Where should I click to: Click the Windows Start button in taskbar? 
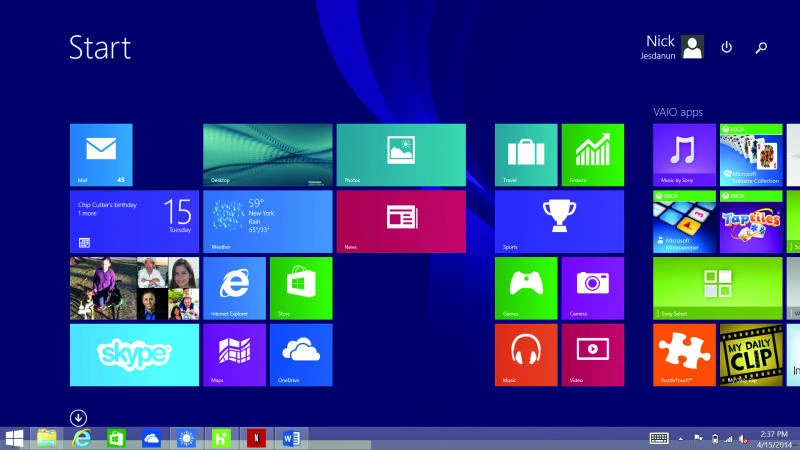[14, 438]
